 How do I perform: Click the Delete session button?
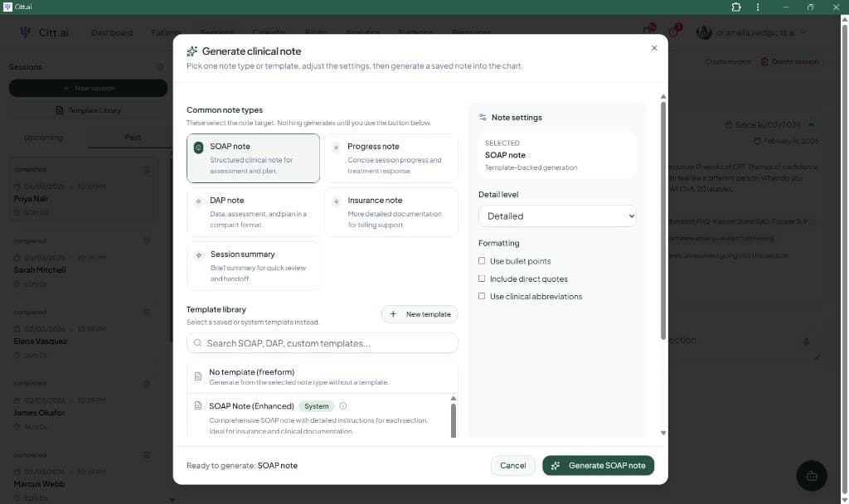(x=789, y=61)
